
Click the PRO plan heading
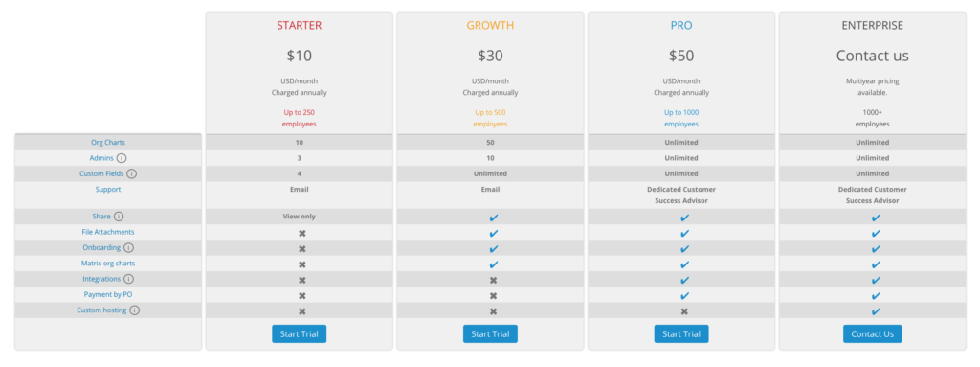pyautogui.click(x=681, y=26)
